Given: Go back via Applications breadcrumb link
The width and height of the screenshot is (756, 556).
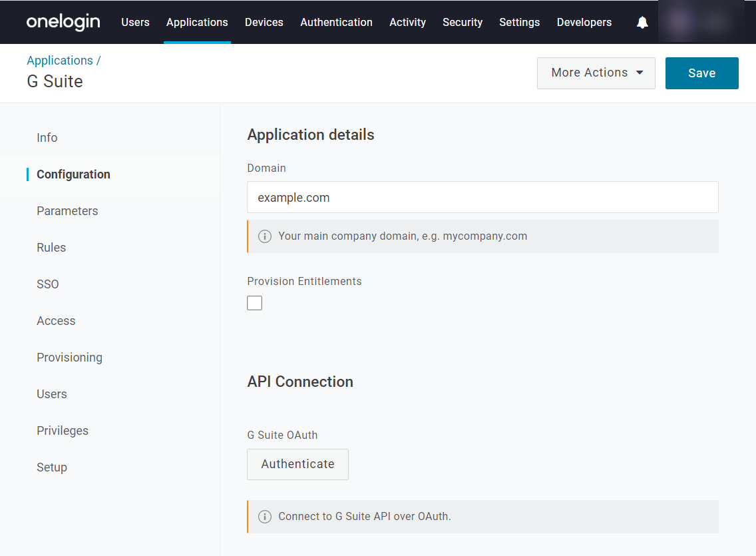Looking at the screenshot, I should pos(60,61).
